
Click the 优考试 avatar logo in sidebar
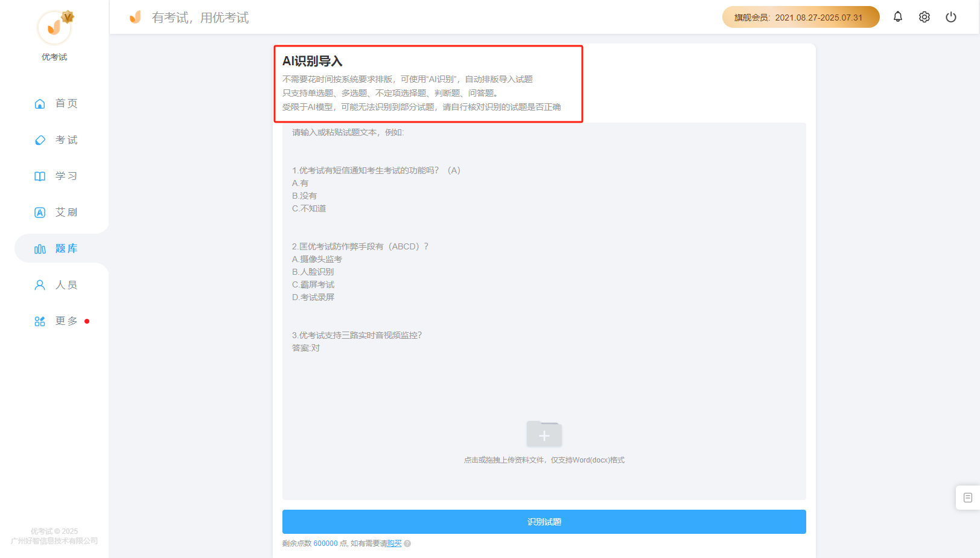(54, 27)
